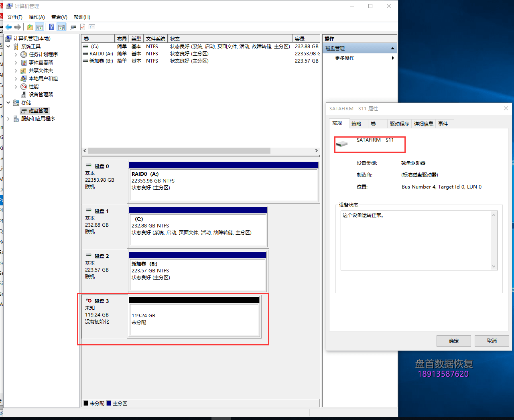Collapse the 磁盘管理 action pane section
The width and height of the screenshot is (514, 420).
point(392,48)
